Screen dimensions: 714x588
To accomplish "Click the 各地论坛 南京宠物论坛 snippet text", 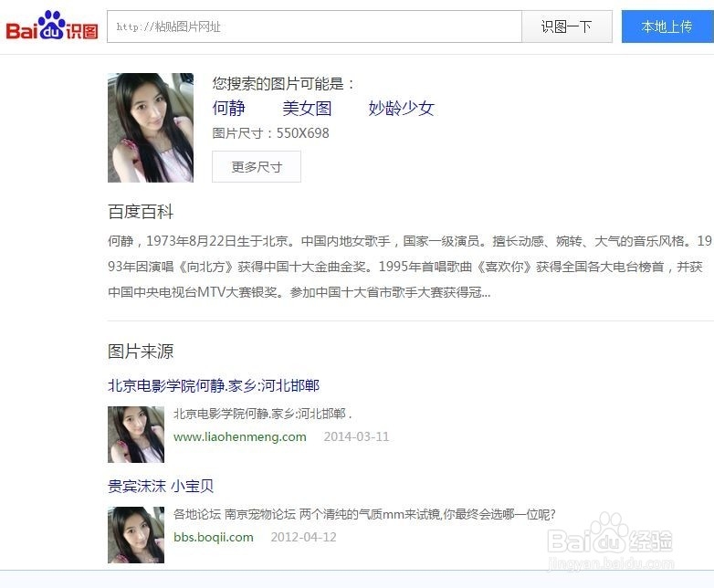I will [364, 514].
